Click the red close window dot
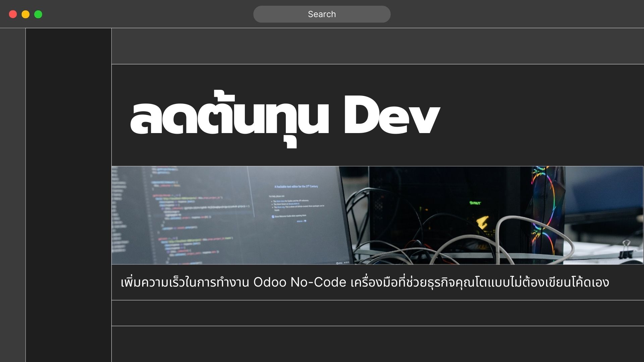 [13, 14]
